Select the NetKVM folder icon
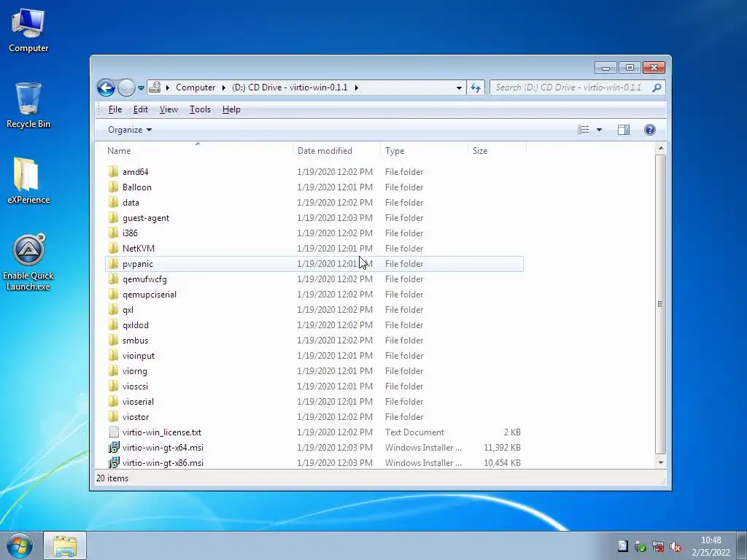 click(x=113, y=249)
